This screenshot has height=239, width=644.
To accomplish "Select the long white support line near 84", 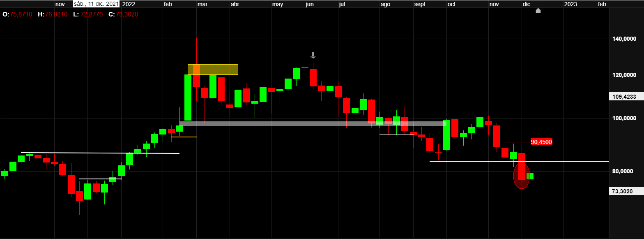I will pos(519,161).
